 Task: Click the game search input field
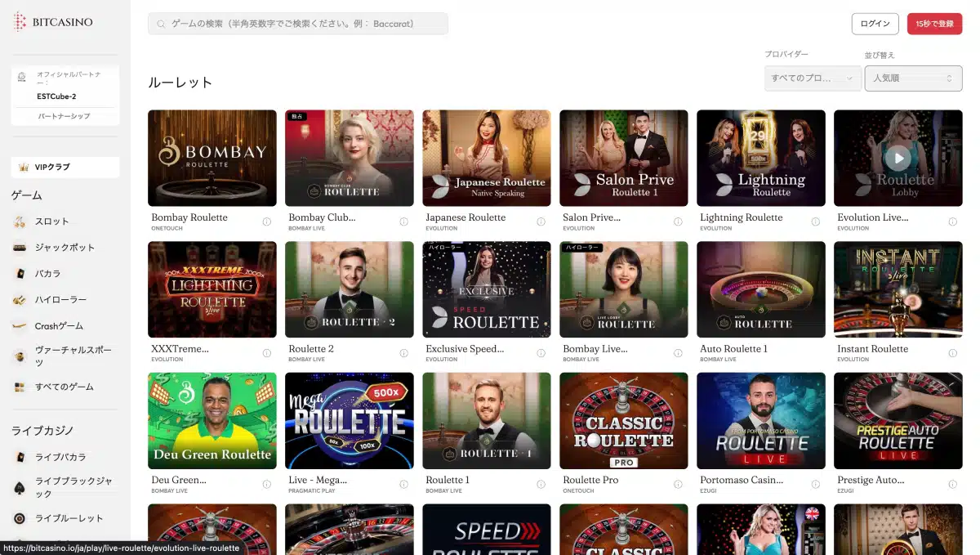pos(298,24)
